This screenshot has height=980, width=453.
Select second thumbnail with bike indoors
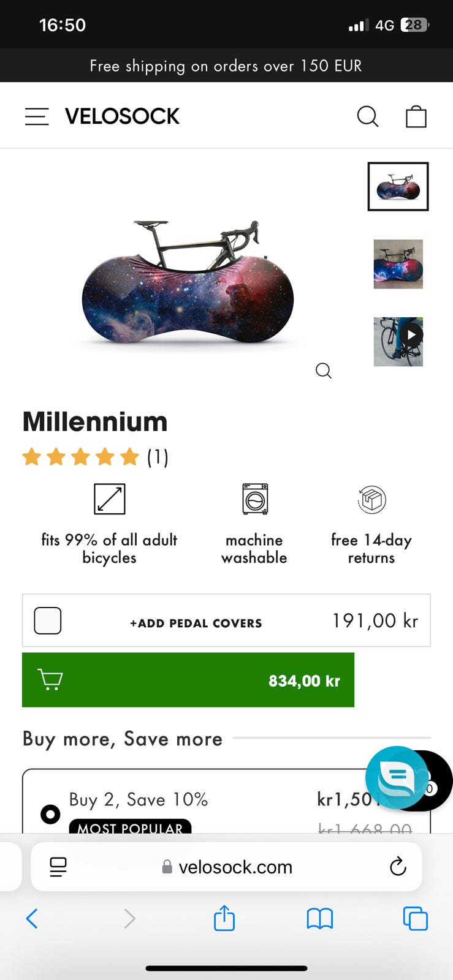398,264
